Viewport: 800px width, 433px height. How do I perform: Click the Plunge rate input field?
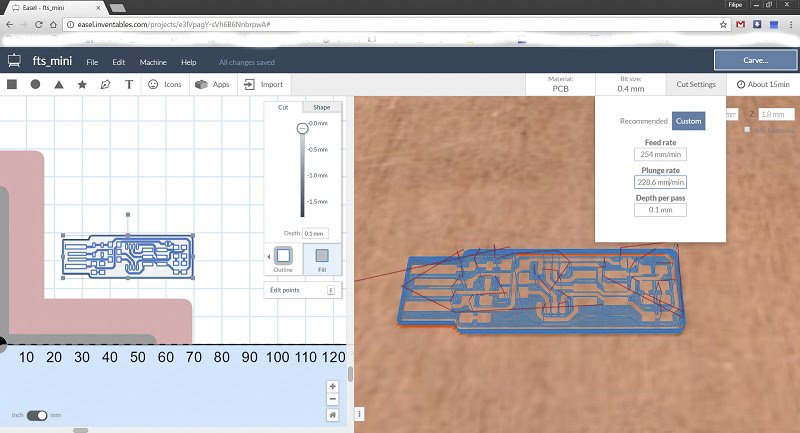[660, 182]
